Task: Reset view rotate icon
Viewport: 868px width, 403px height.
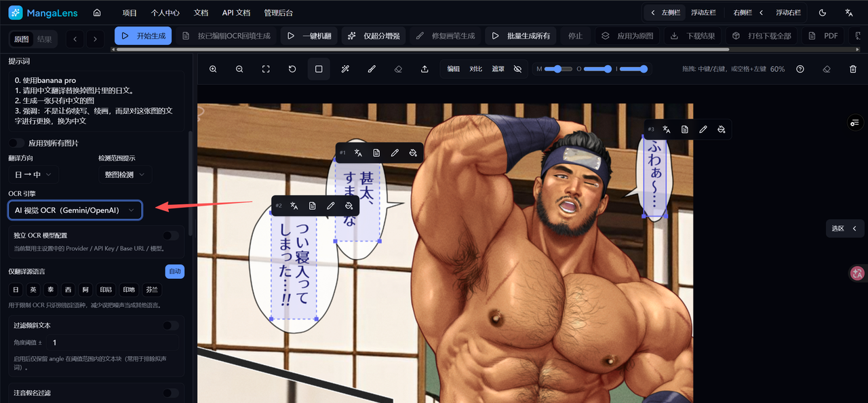Action: point(292,69)
